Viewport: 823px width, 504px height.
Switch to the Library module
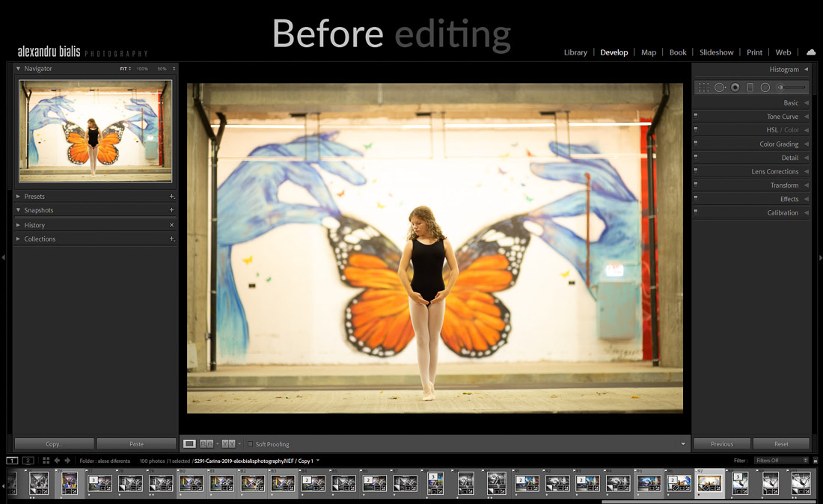(575, 52)
